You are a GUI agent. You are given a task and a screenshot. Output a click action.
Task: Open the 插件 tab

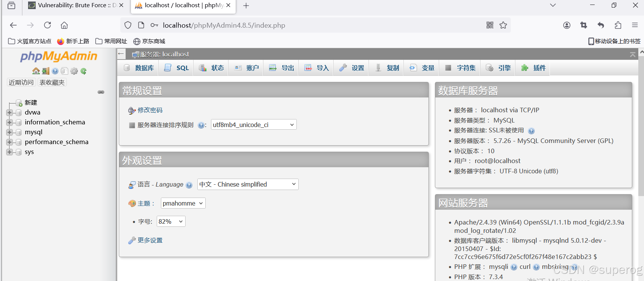point(533,68)
